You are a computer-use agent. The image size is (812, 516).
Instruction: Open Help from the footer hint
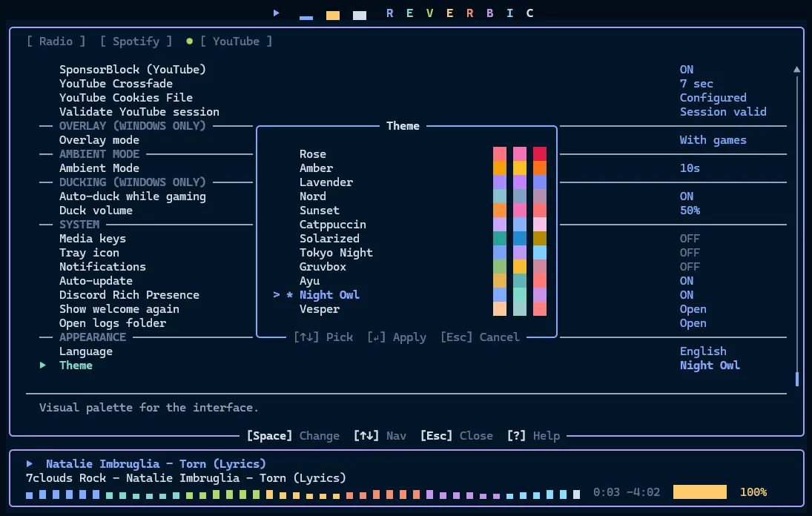[533, 436]
